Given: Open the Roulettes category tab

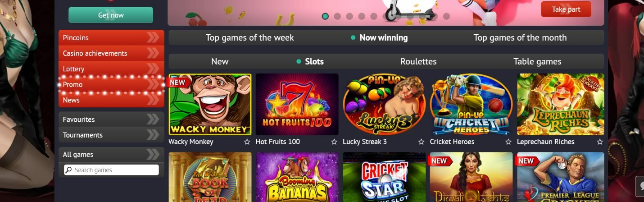Looking at the screenshot, I should point(418,62).
